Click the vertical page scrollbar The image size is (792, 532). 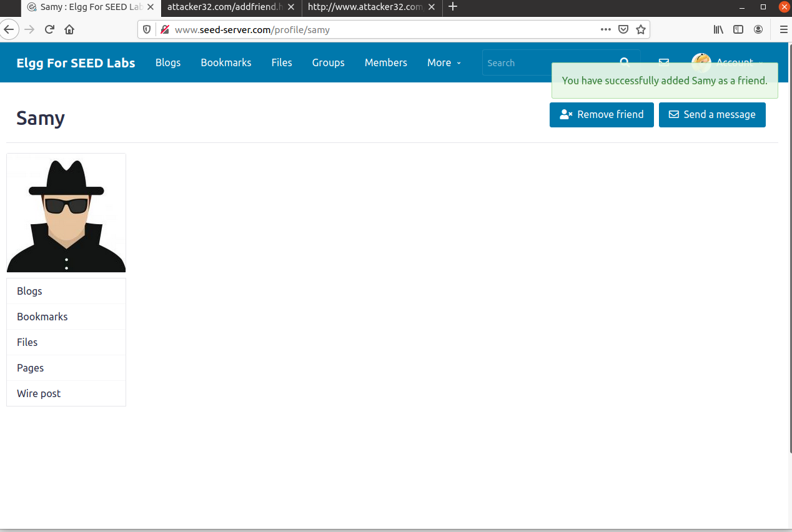coord(790,250)
